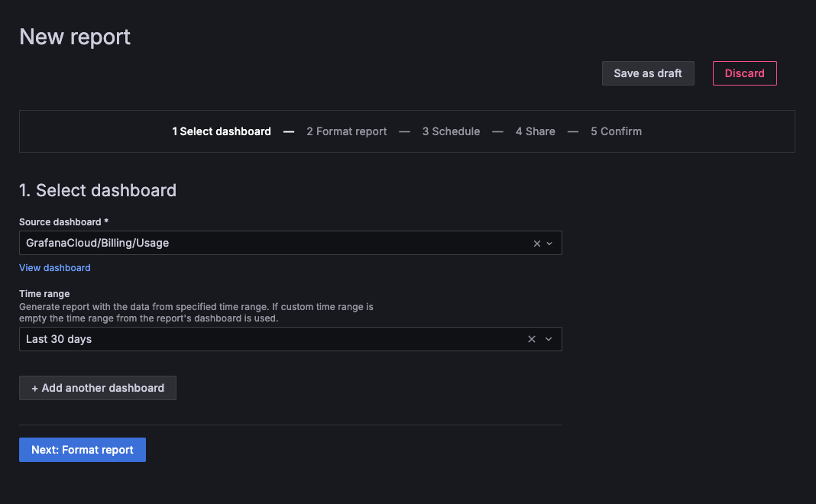Click the Time range label
816x504 pixels.
pyautogui.click(x=44, y=294)
